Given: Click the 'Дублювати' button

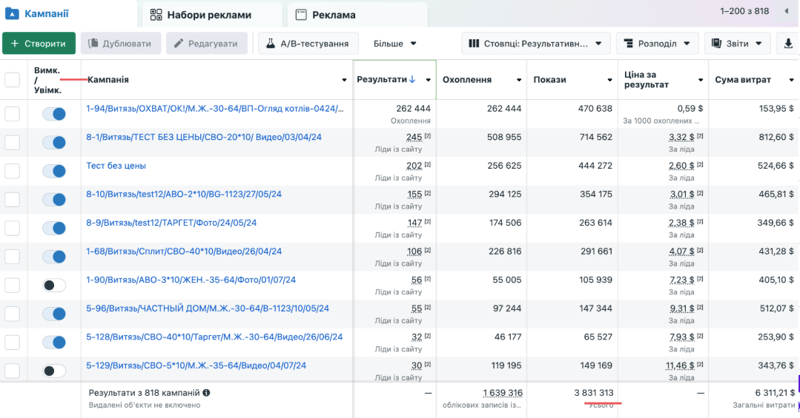Looking at the screenshot, I should [120, 44].
